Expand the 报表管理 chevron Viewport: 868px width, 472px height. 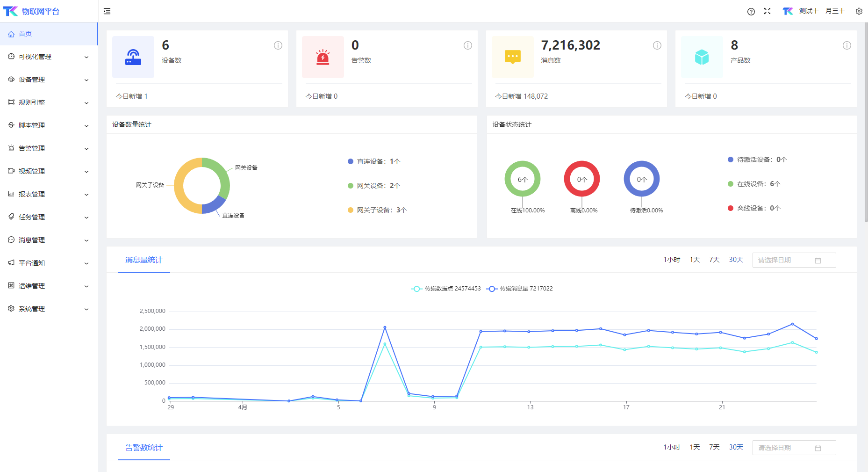pyautogui.click(x=86, y=195)
